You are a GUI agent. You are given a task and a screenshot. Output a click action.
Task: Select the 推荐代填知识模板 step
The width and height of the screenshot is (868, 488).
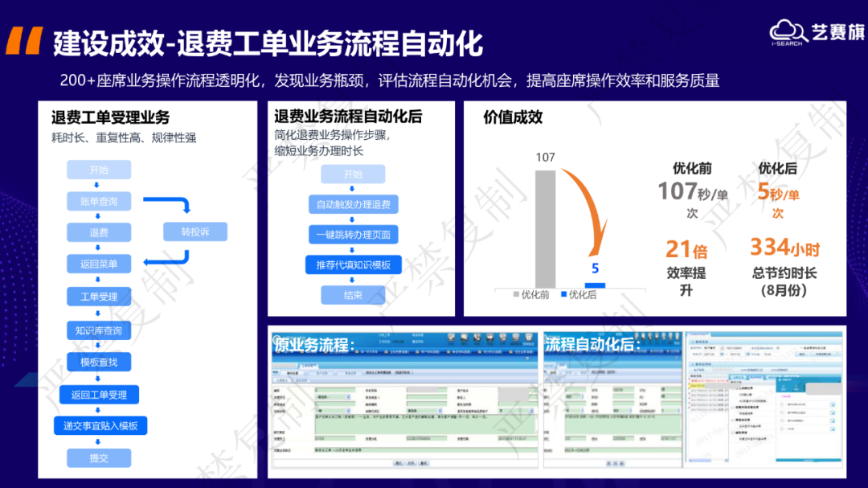click(353, 265)
